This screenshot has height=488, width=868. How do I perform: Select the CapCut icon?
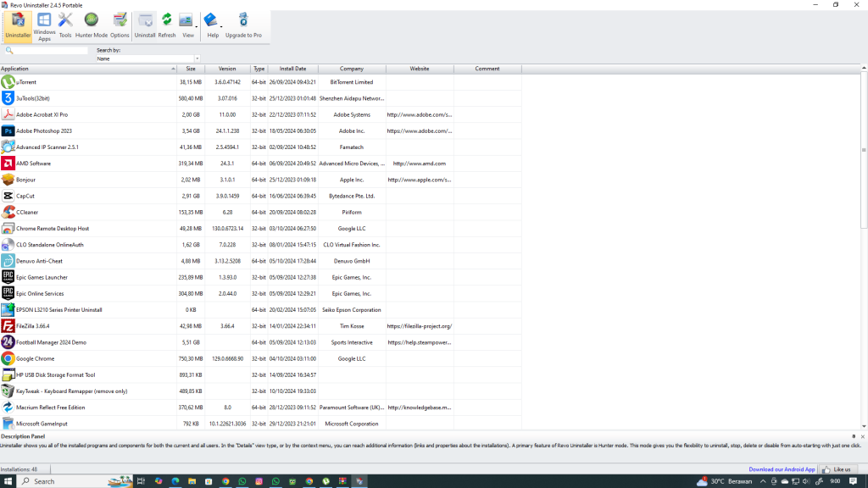[8, 196]
